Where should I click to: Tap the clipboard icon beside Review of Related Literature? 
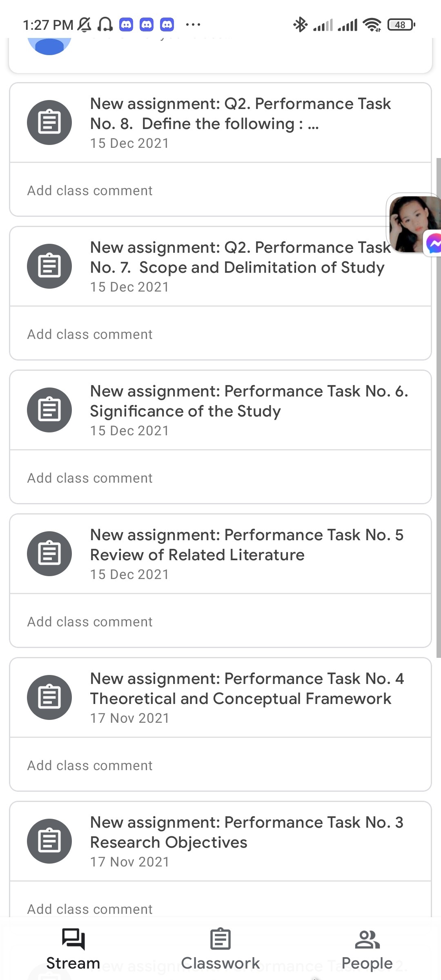click(49, 554)
